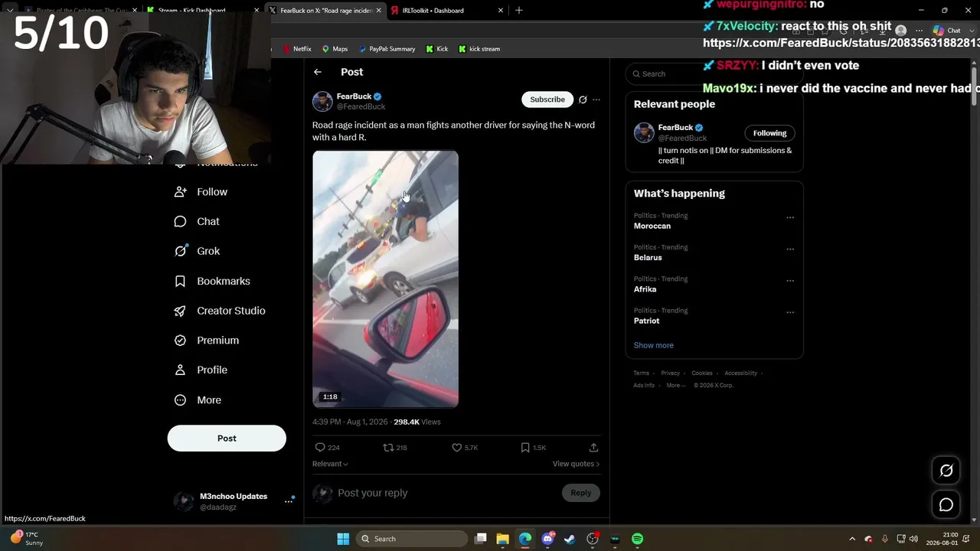Open Discord from the taskbar
The image size is (980, 551).
(547, 539)
